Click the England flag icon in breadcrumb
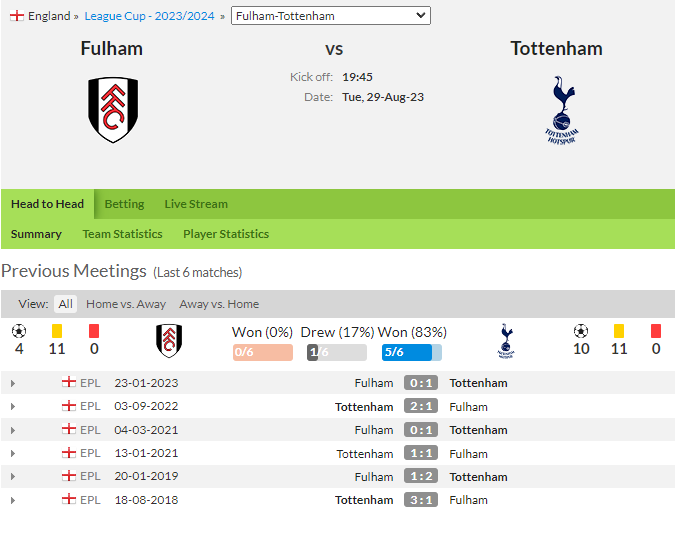This screenshot has width=678, height=536. point(17,16)
